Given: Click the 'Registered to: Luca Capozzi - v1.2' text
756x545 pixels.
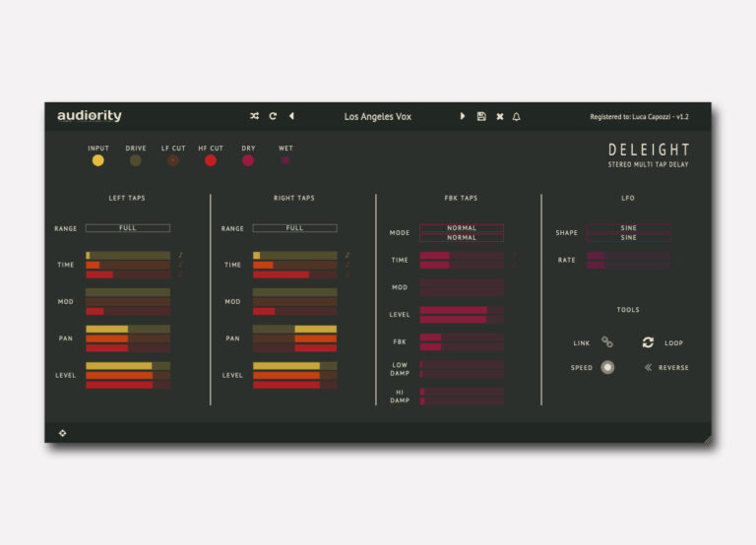Looking at the screenshot, I should [639, 117].
